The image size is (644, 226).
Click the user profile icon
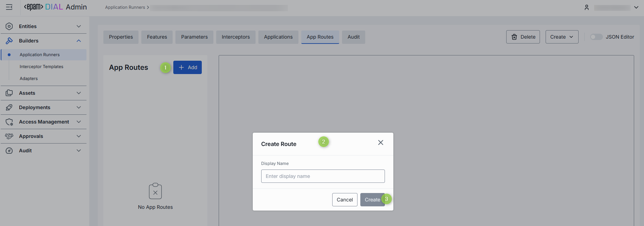point(587,7)
